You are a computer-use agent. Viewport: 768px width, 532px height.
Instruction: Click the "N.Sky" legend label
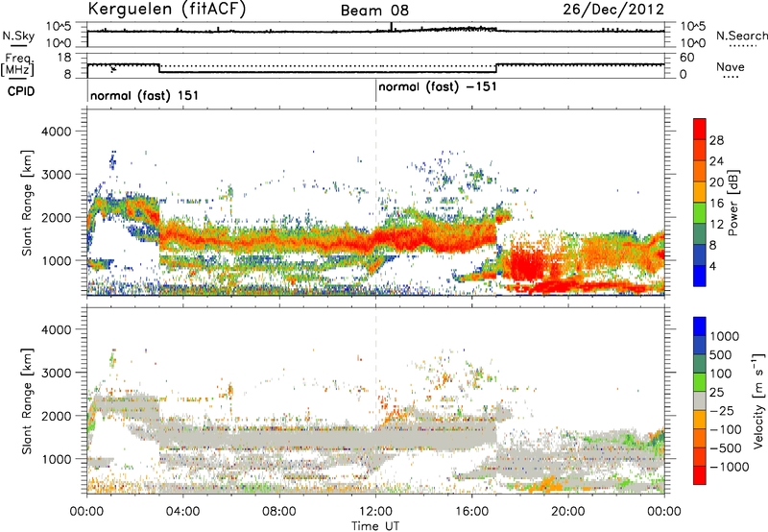(x=18, y=36)
